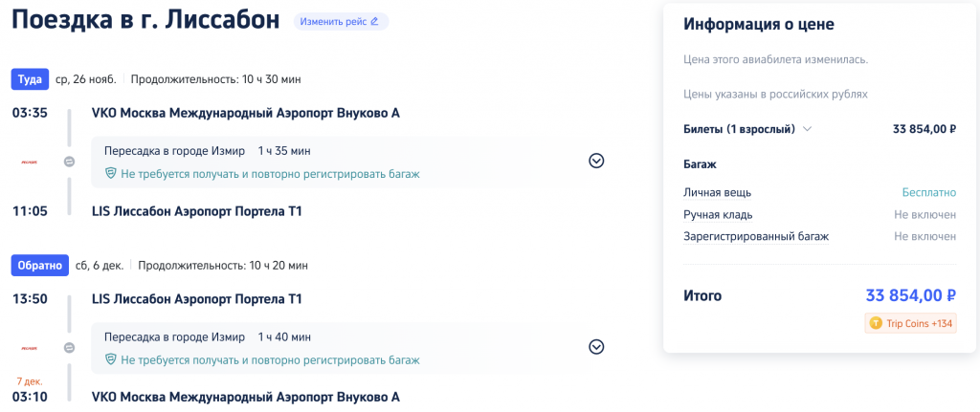Click the Trip Coins +134 badge
This screenshot has width=980, height=412.
(910, 323)
